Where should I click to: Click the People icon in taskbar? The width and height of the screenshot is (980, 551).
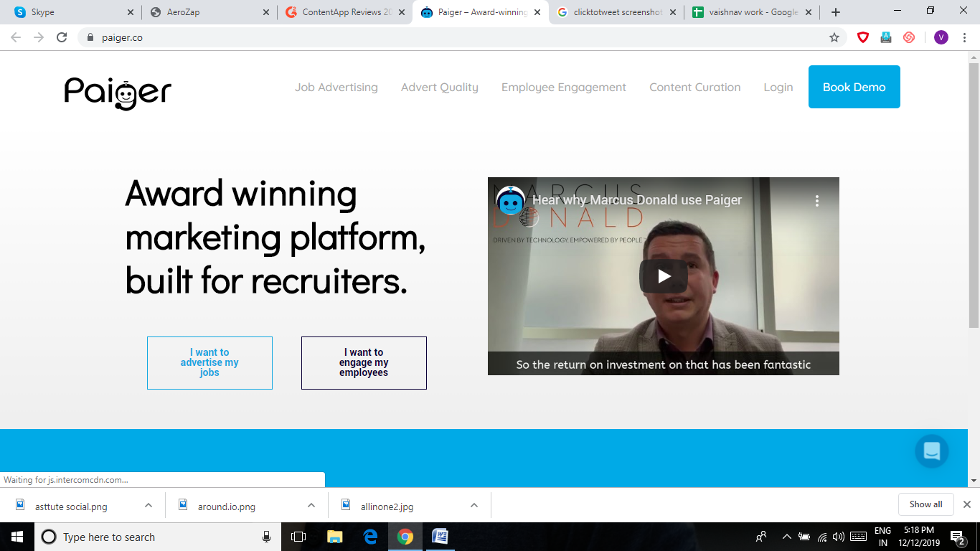pyautogui.click(x=761, y=537)
